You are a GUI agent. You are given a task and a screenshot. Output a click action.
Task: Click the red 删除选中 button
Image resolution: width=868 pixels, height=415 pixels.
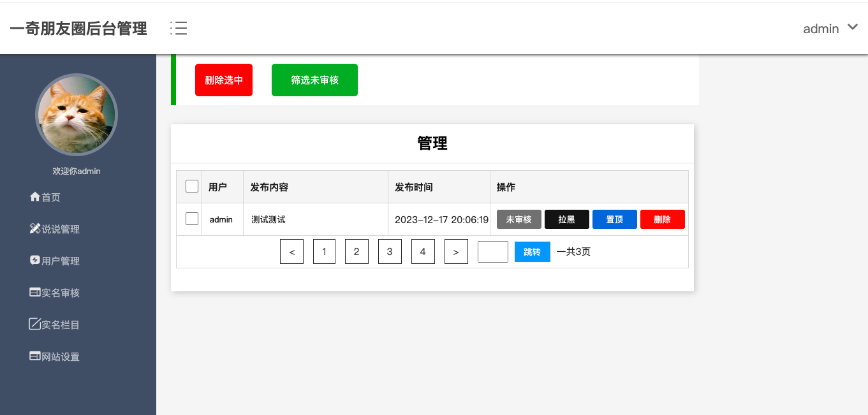[223, 80]
